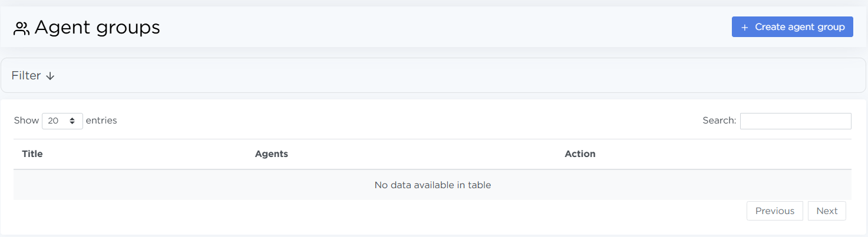Sort the table by Title column
This screenshot has height=237, width=868.
32,154
